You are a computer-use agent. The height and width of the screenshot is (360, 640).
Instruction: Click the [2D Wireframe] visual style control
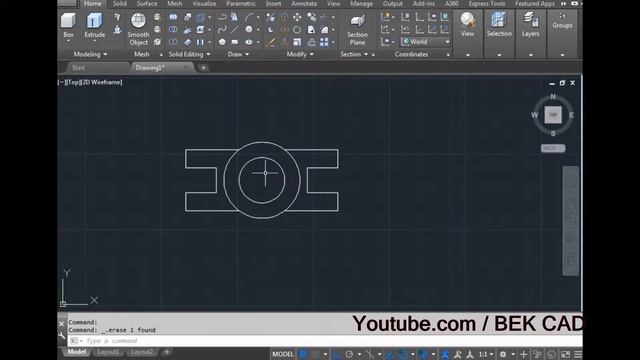coord(102,82)
